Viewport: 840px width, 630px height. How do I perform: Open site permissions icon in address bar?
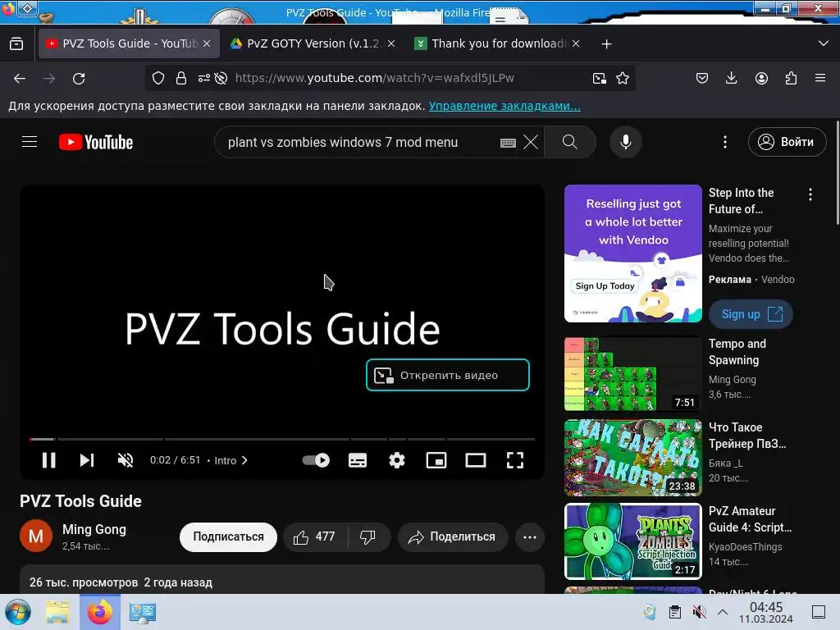(x=203, y=78)
